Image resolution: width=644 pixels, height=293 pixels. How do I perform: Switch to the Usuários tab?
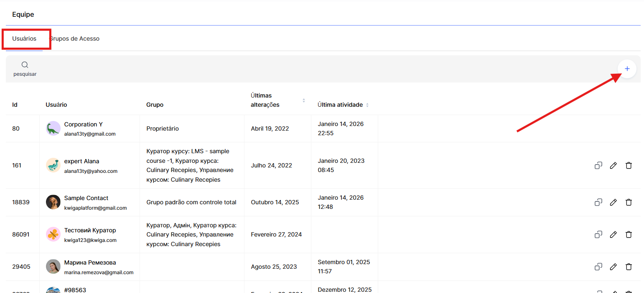coord(24,39)
